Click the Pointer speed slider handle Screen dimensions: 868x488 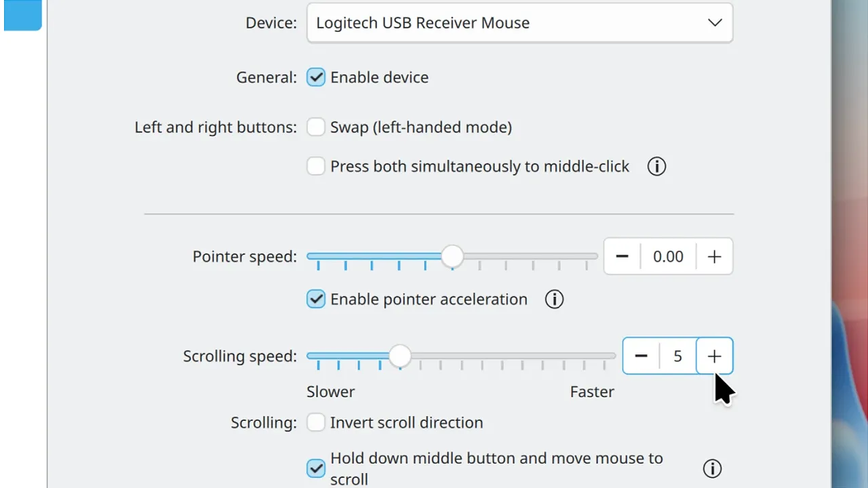pos(452,256)
